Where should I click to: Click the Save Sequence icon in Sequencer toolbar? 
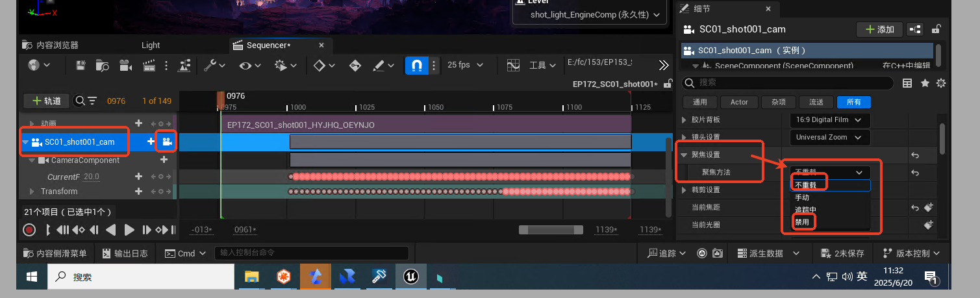pos(81,65)
